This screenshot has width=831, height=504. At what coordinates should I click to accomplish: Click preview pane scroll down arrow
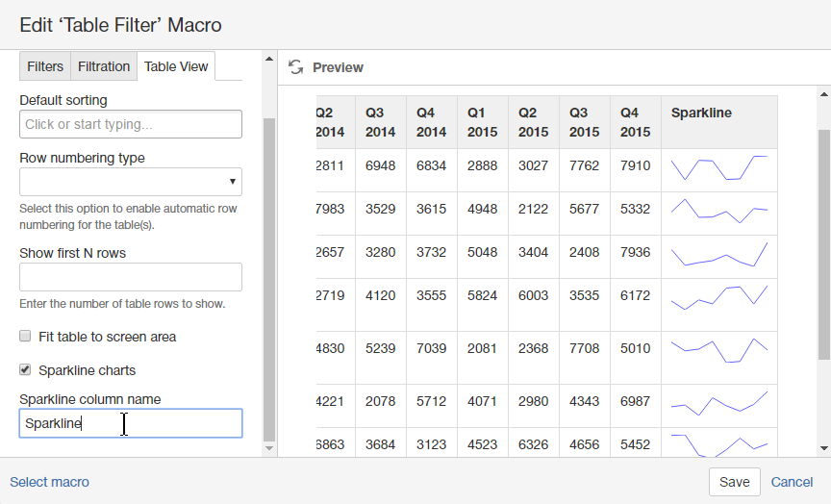[x=823, y=447]
